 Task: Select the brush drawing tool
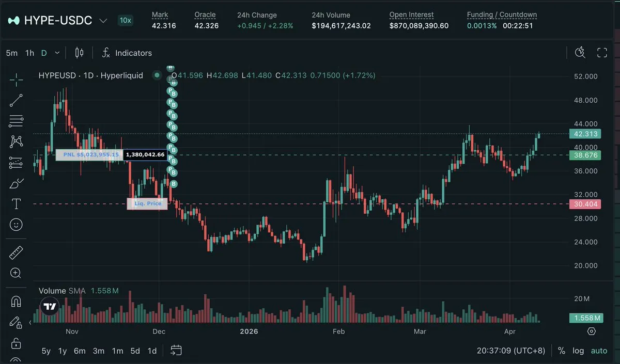point(16,183)
